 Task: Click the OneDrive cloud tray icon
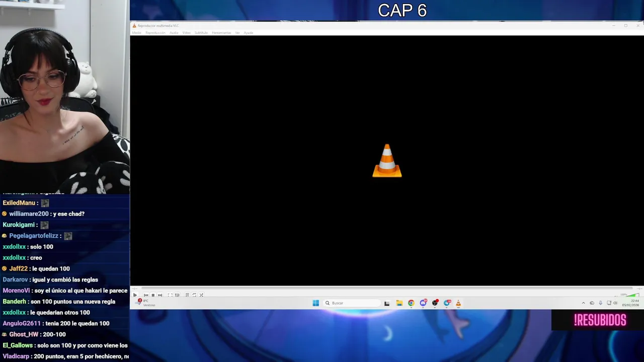tap(592, 303)
